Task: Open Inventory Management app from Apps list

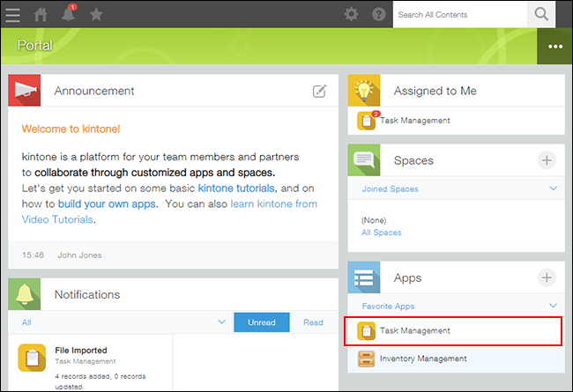Action: coord(422,359)
